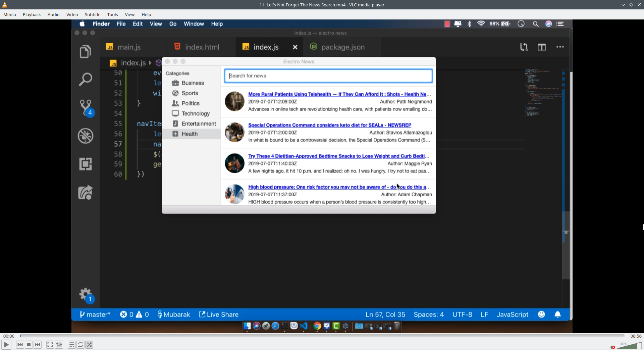Open the VS Code Manage gear icon
The width and height of the screenshot is (644, 350).
pos(86,295)
